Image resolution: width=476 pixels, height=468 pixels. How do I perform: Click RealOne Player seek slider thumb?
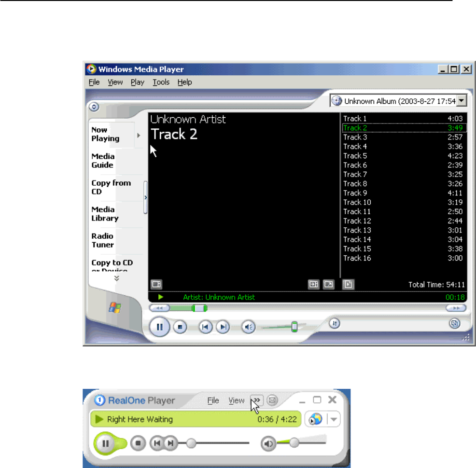tap(191, 443)
